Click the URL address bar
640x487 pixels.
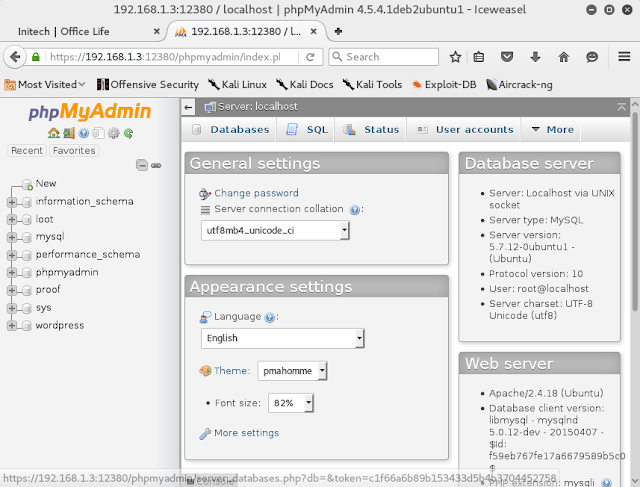click(x=171, y=57)
